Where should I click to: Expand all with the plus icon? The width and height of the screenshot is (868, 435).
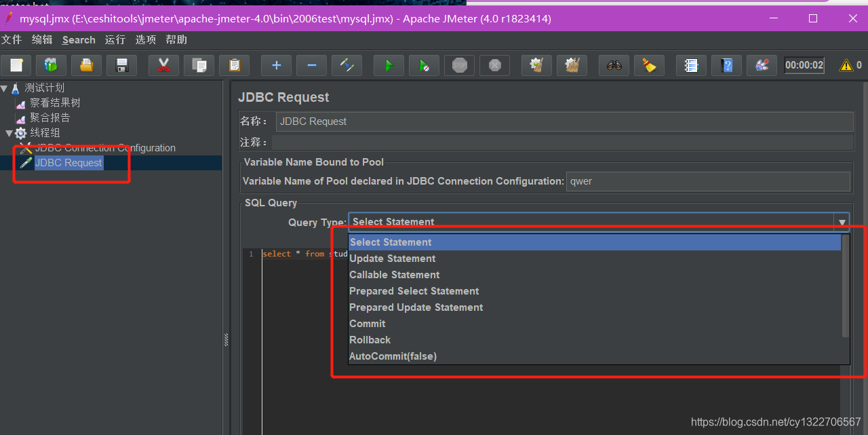(x=277, y=65)
